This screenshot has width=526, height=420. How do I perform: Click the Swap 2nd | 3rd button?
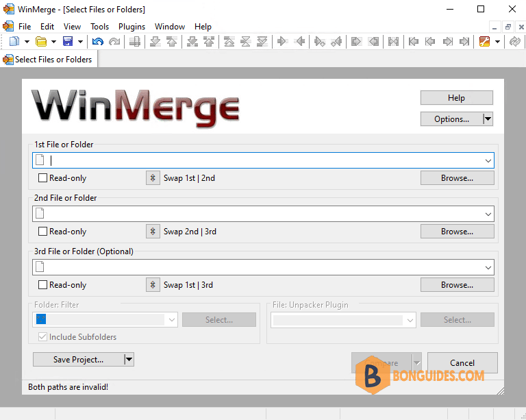pyautogui.click(x=153, y=232)
